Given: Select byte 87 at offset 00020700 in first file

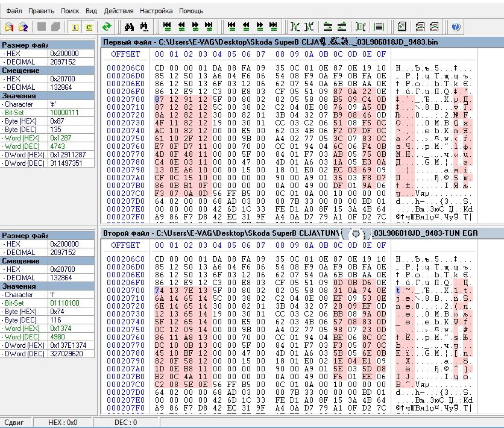Looking at the screenshot, I should pyautogui.click(x=159, y=99).
